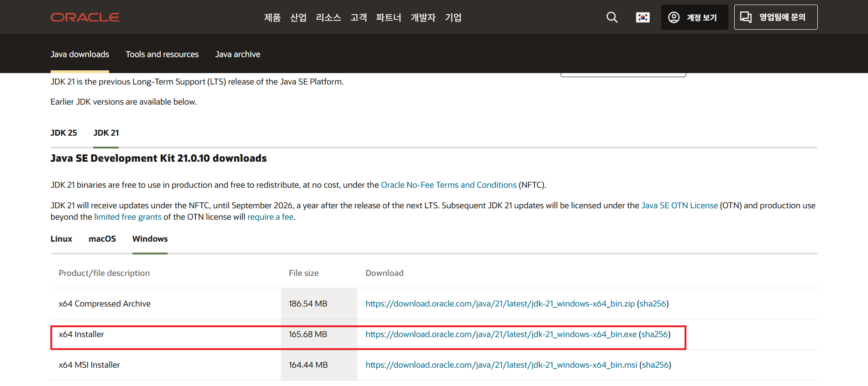Open the Java archive tab
The height and width of the screenshot is (386, 868).
click(238, 54)
